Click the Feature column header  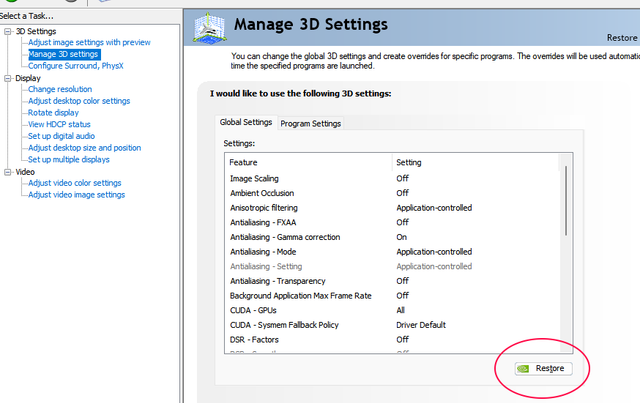tap(308, 163)
